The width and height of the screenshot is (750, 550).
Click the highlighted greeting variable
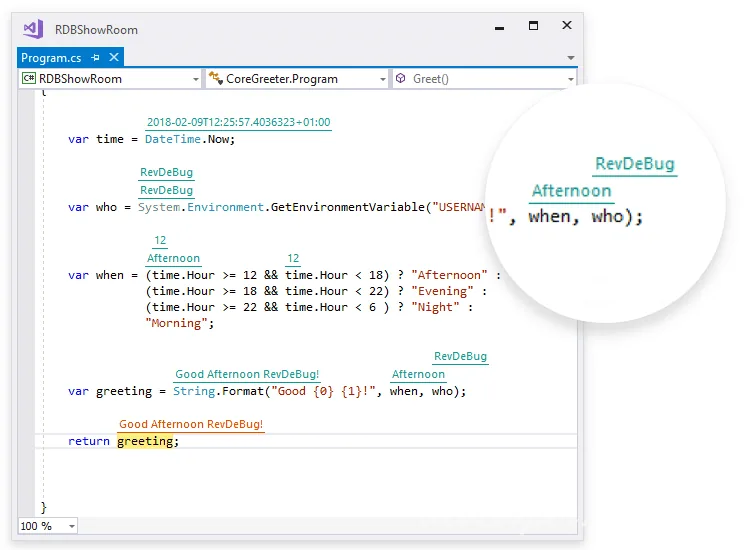[x=145, y=441]
